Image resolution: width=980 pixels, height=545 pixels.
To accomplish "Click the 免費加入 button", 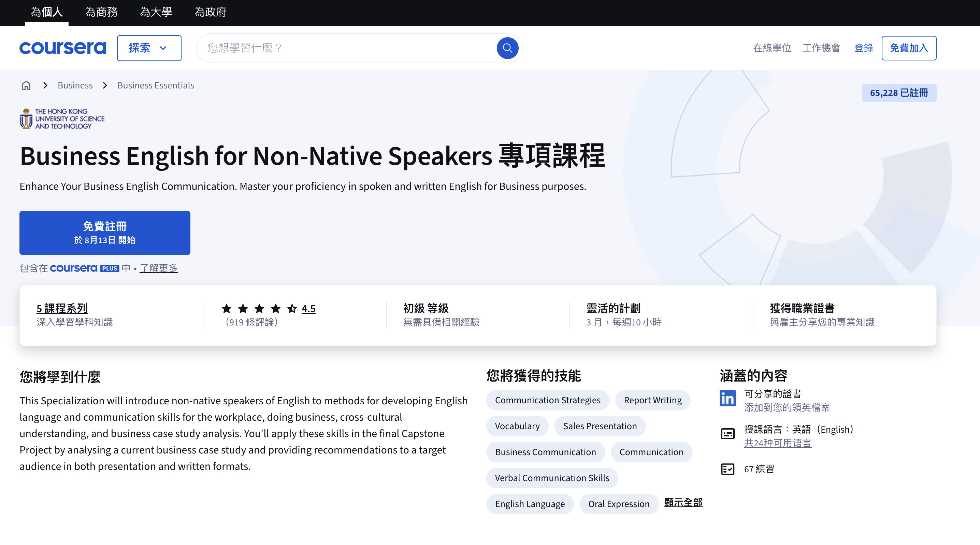I will pyautogui.click(x=909, y=48).
